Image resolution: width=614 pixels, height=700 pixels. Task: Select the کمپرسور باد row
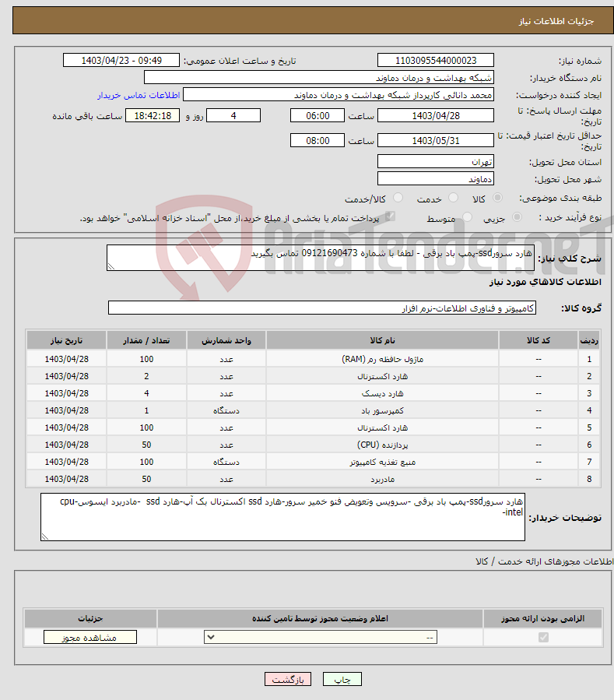pyautogui.click(x=314, y=410)
